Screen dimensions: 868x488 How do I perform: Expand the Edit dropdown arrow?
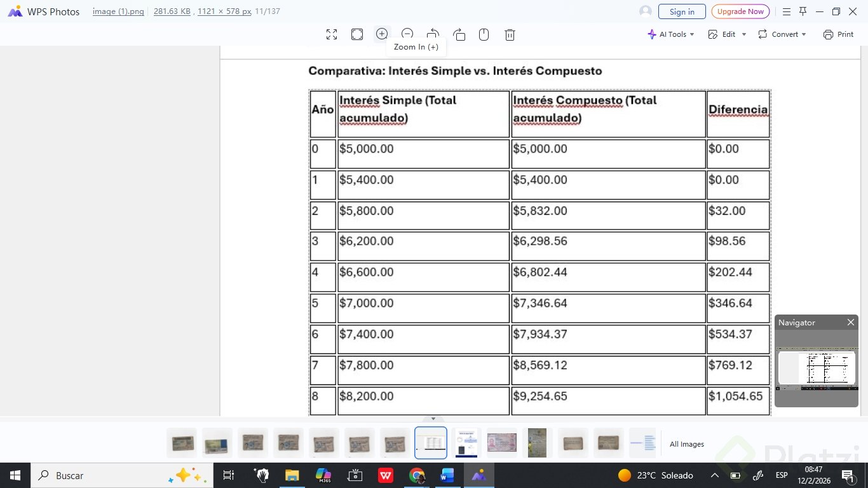[743, 34]
